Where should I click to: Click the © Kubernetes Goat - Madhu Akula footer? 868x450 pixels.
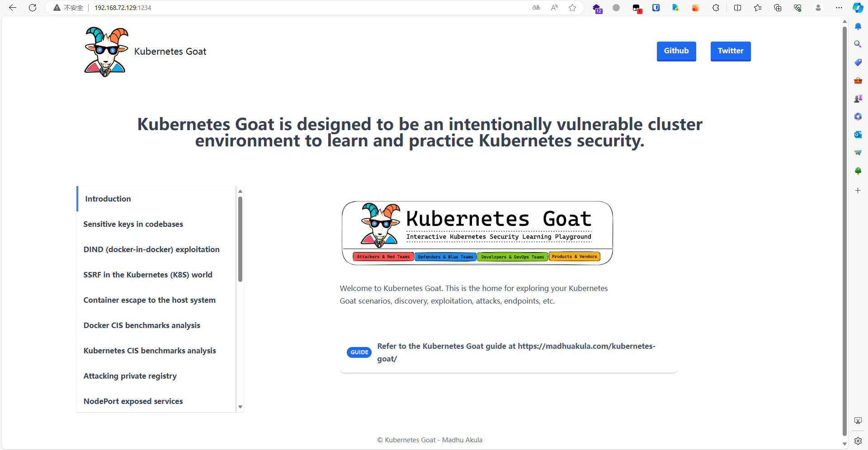tap(430, 440)
